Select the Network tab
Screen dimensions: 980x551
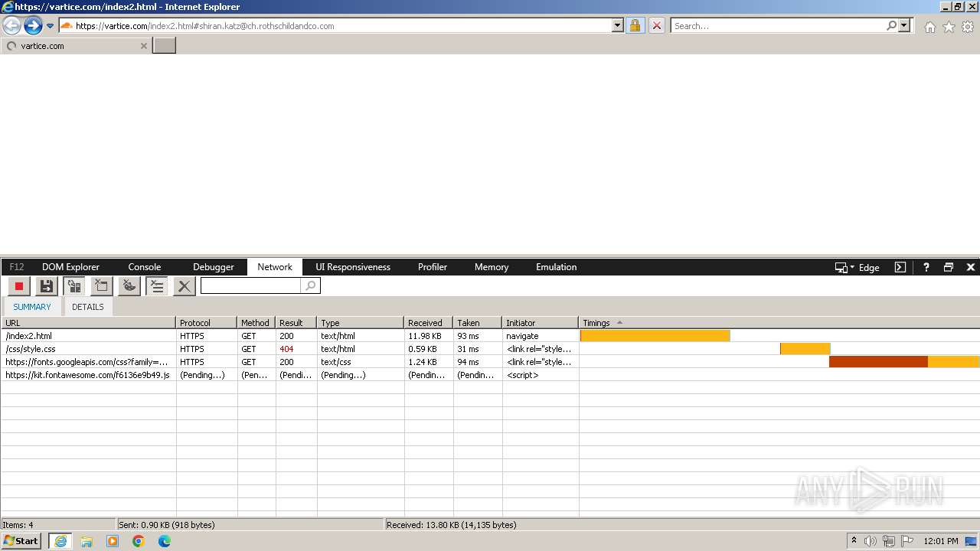(x=275, y=267)
